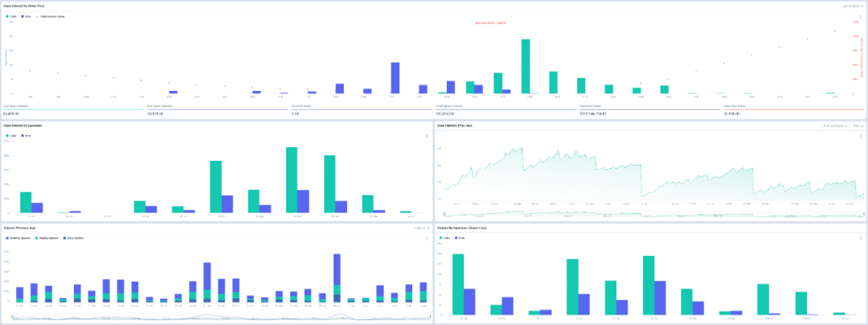Toggle Monthly Options legend in Volume chart
868x325 pixels.
(x=17, y=237)
